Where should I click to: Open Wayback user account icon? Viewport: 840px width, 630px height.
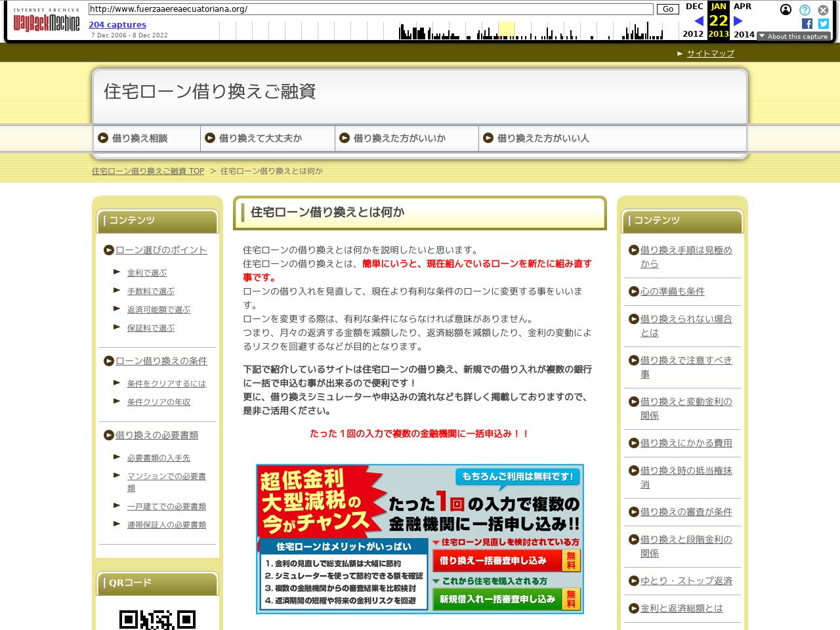tap(786, 10)
